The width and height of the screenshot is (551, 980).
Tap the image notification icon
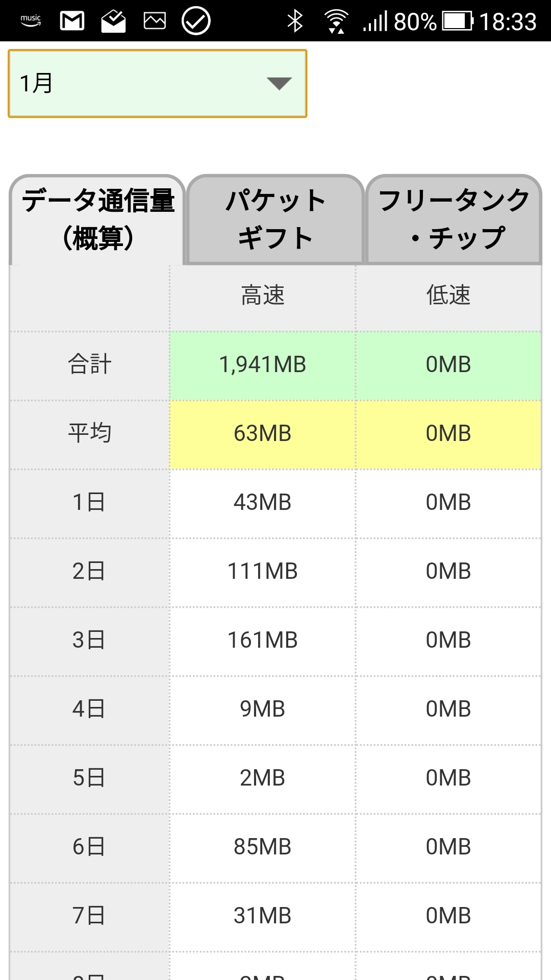(155, 21)
